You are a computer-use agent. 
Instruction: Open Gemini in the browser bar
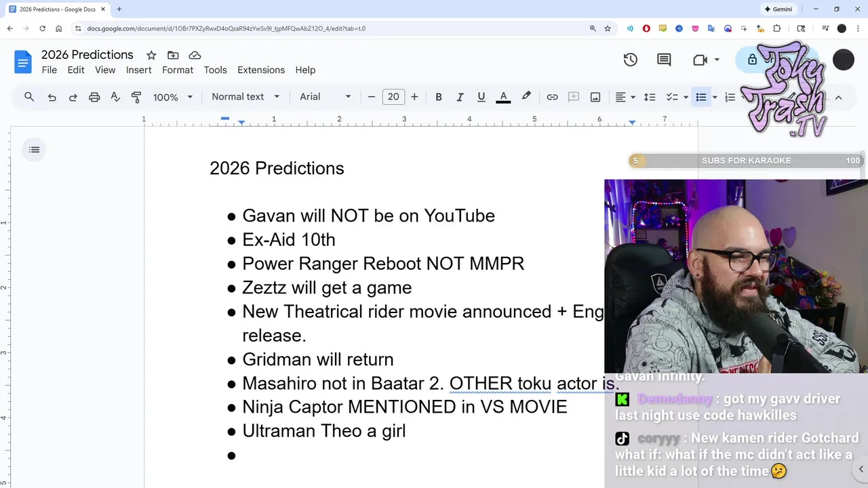click(x=778, y=9)
